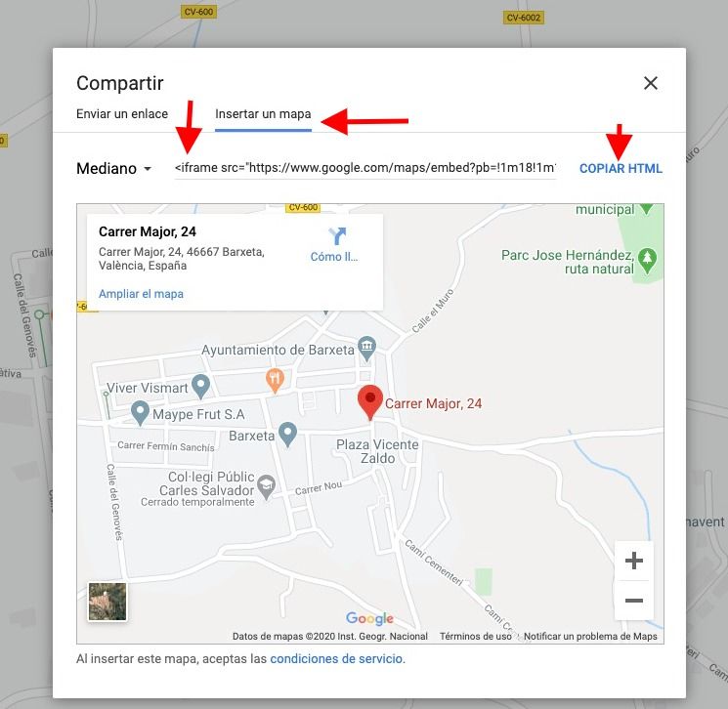Click the Carrer Nou street label
Screen dimensions: 728x709
click(x=319, y=487)
